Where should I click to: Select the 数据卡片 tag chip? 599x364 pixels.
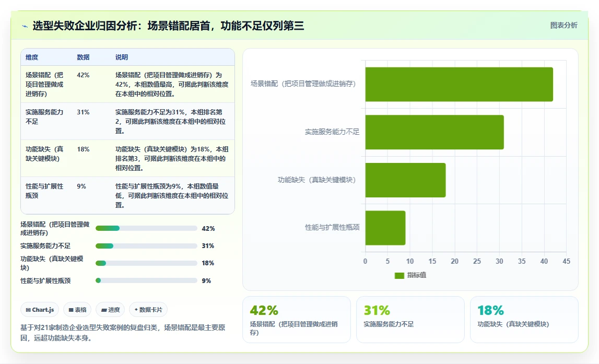[148, 310]
